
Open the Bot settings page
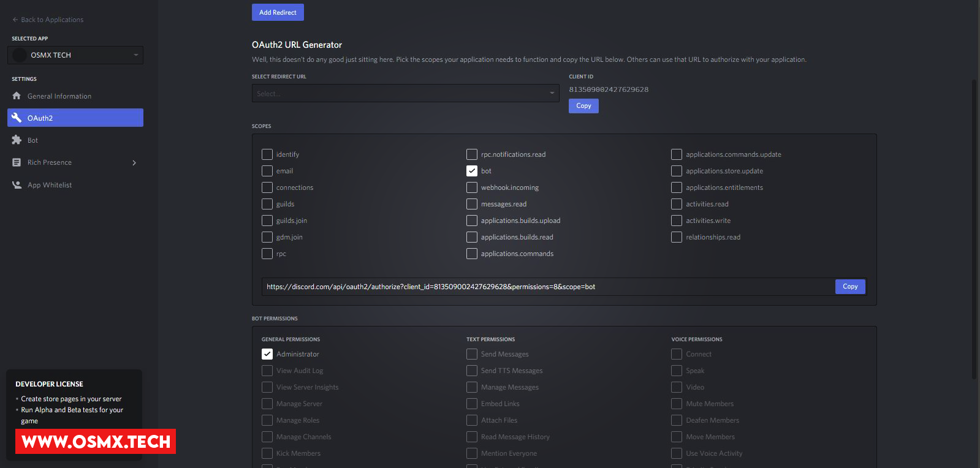(75, 140)
